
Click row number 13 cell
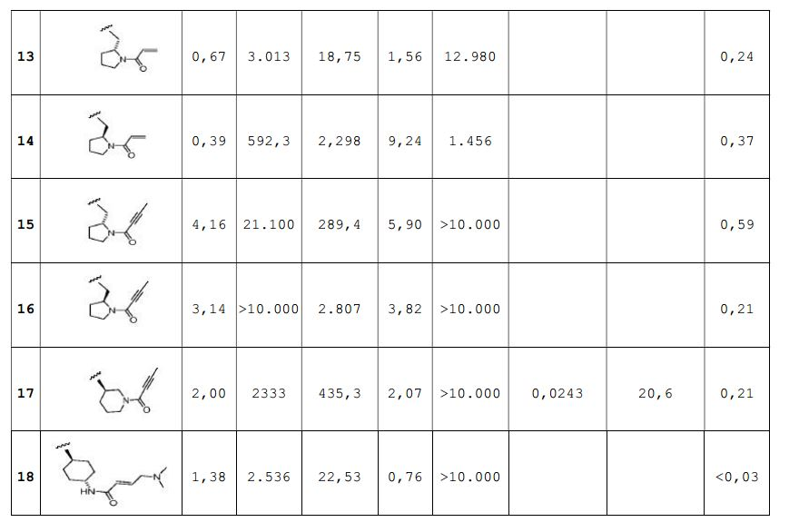coord(25,57)
